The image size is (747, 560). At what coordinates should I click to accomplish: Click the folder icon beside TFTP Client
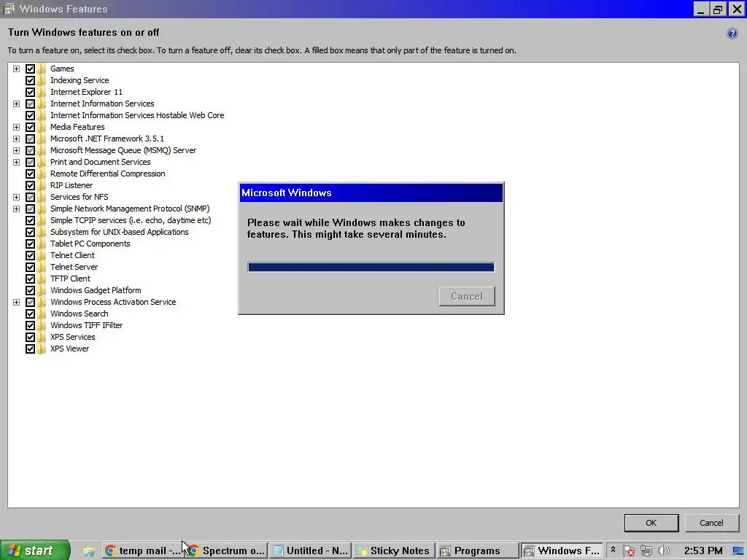pyautogui.click(x=42, y=279)
